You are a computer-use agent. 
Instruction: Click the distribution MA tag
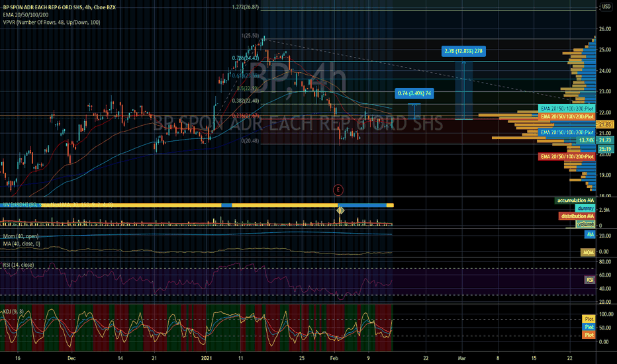[x=577, y=216]
